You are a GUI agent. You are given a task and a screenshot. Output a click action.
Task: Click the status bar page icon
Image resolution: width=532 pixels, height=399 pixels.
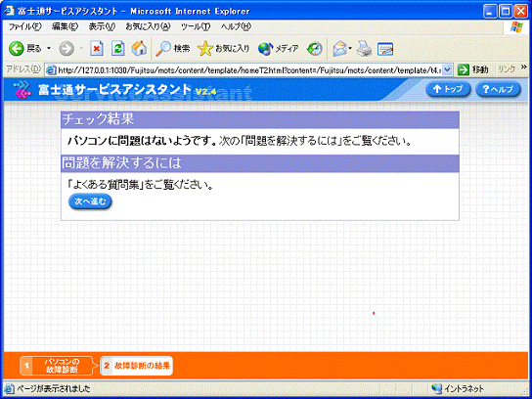(x=9, y=388)
